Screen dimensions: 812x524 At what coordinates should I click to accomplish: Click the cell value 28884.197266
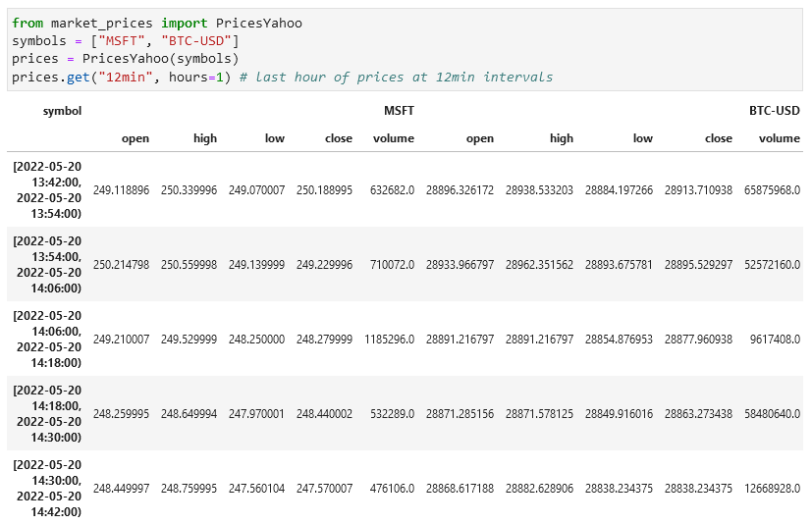619,190
